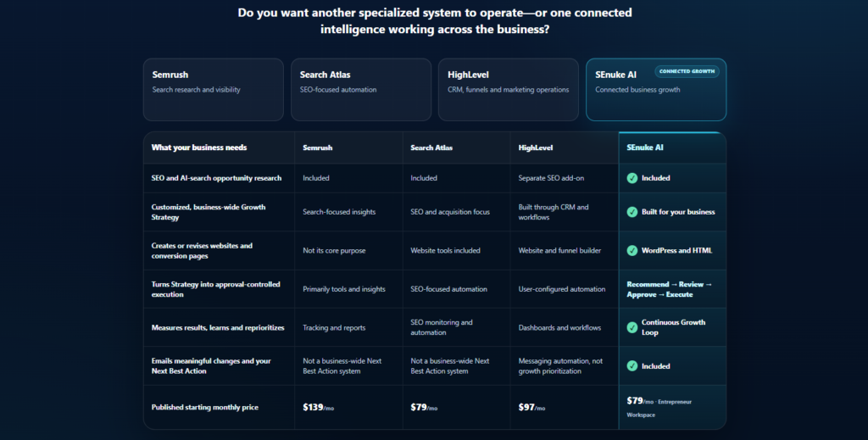Viewport: 868px width, 440px height.
Task: Click 'Turns Strategy into approval-controlled execution' label
Action: click(x=215, y=289)
